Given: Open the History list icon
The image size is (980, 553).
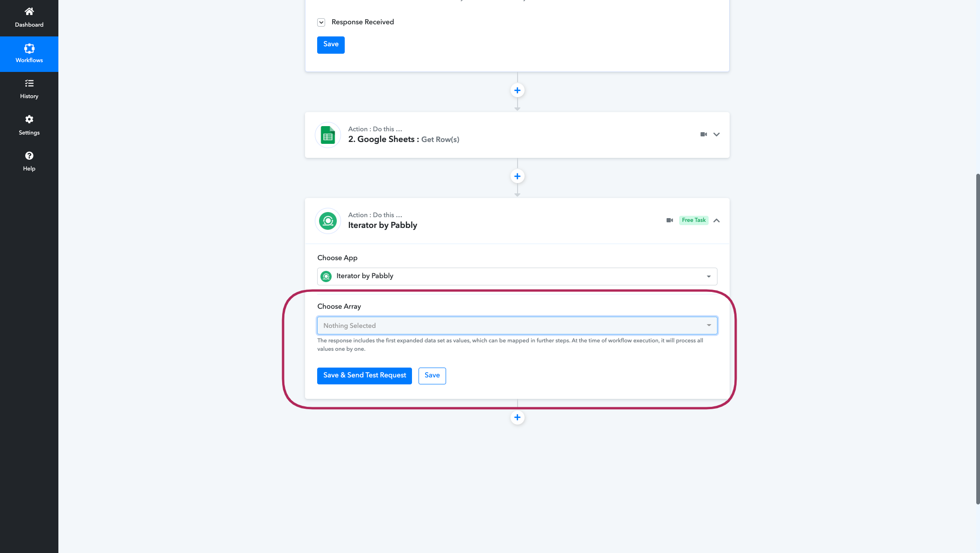Looking at the screenshot, I should [29, 84].
